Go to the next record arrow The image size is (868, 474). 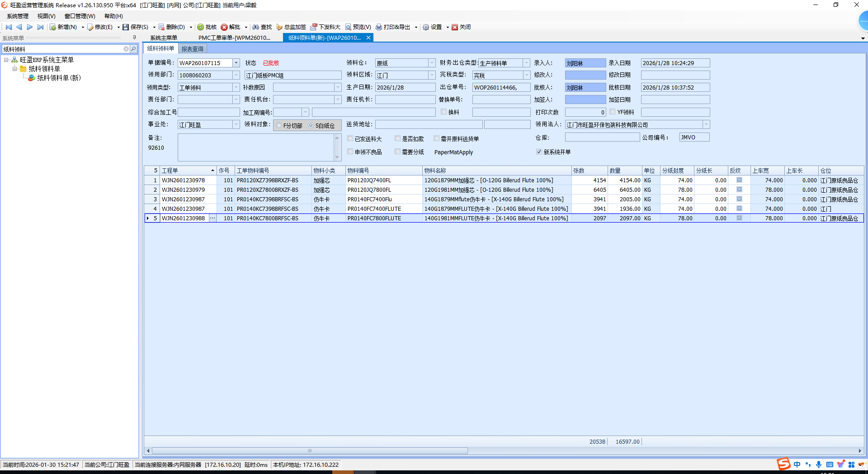coord(30,27)
